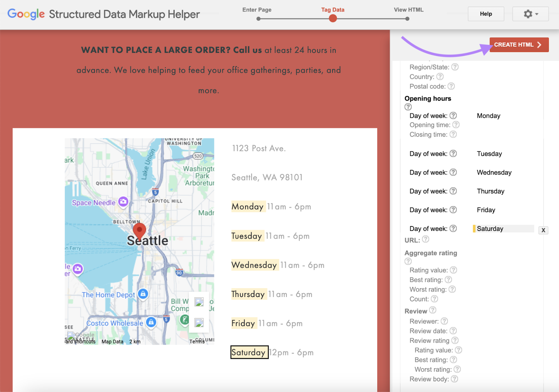
Task: Click the Tag Data progress step marker
Action: [x=333, y=19]
